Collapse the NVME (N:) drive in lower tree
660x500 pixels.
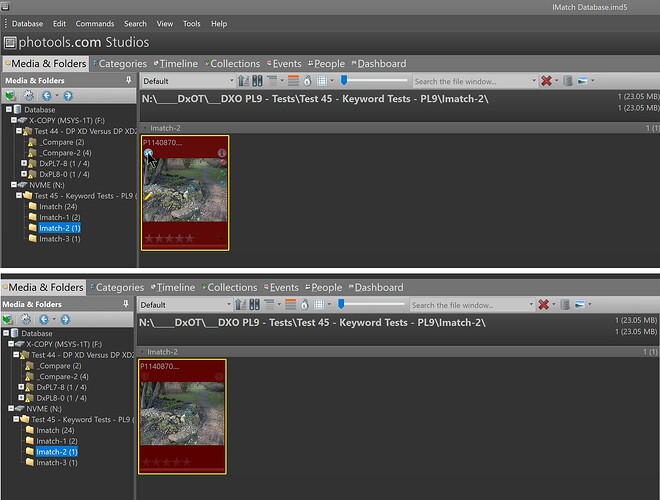click(8, 408)
